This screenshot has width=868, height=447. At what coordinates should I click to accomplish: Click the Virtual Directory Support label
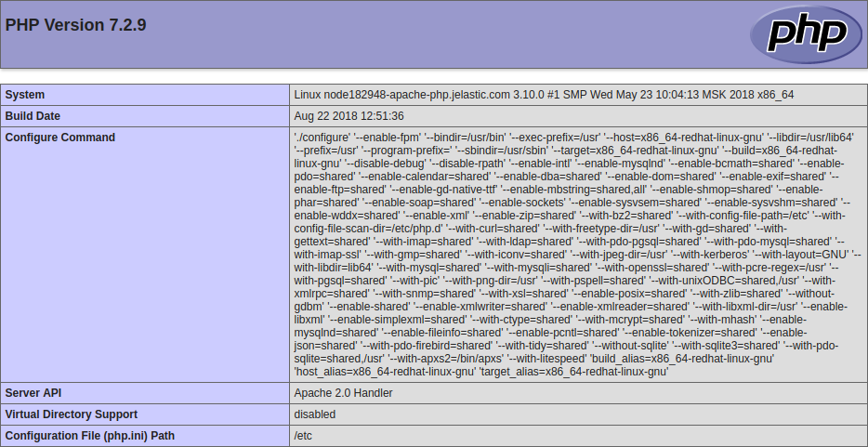pos(72,414)
